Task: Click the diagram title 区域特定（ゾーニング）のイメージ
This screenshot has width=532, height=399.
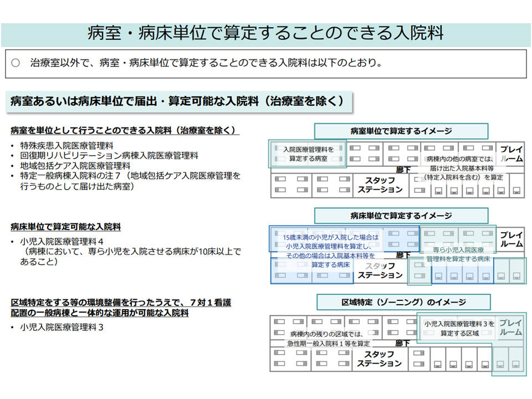Action: [403, 302]
